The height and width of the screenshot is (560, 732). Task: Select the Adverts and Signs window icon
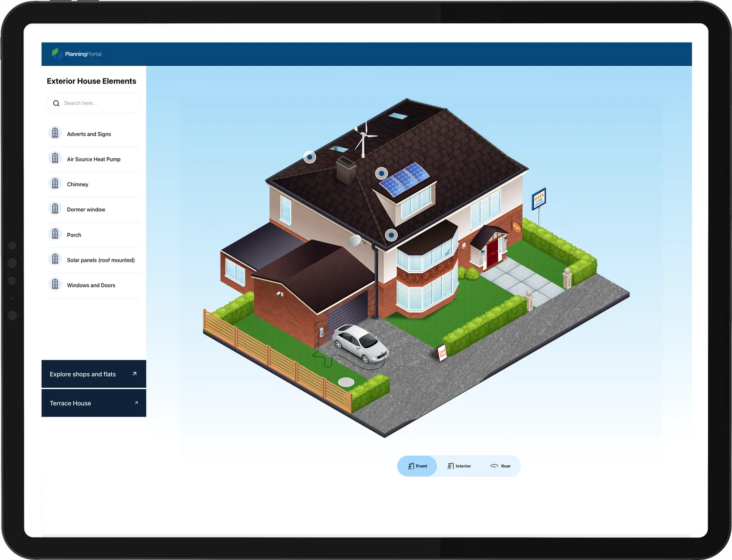(x=55, y=132)
